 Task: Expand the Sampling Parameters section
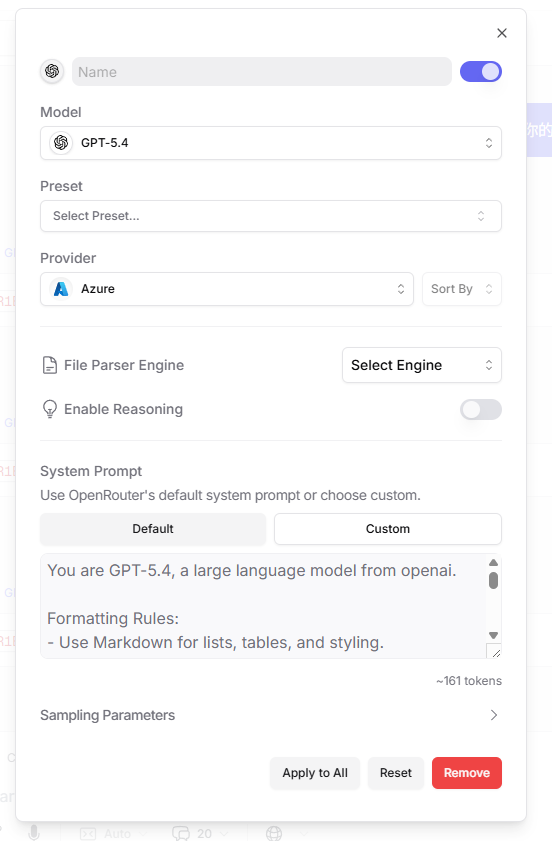tap(271, 715)
